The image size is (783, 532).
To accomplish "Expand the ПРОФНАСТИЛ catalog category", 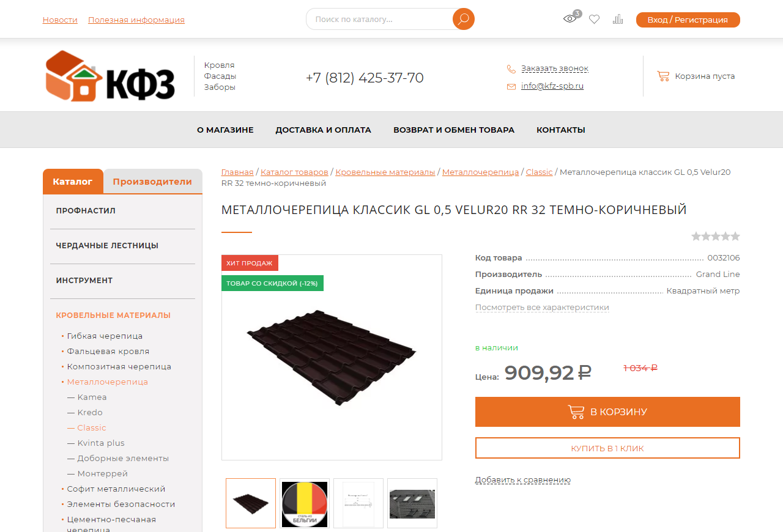I will (x=86, y=210).
